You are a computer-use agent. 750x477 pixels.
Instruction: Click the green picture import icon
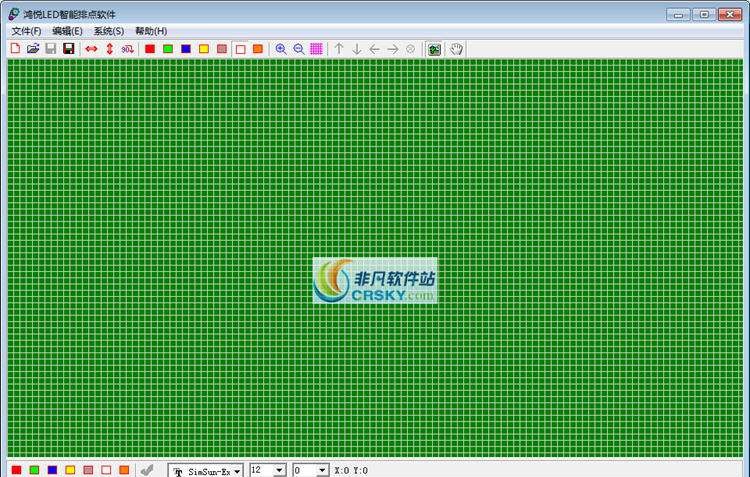tap(434, 49)
